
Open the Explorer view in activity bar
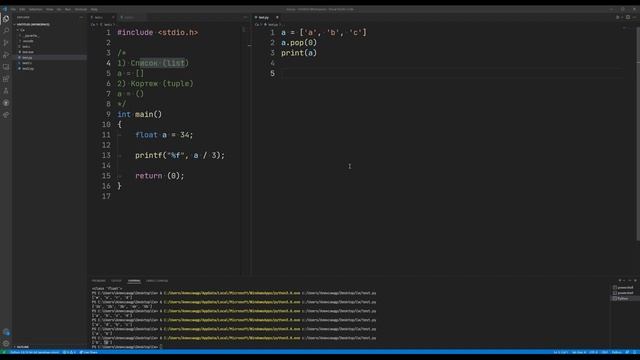[6, 19]
